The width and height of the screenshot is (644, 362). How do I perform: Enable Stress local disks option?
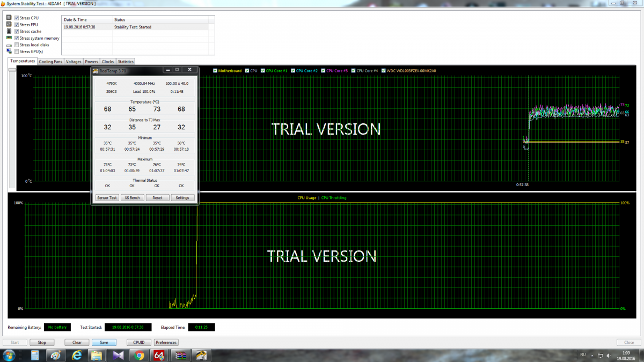(17, 45)
